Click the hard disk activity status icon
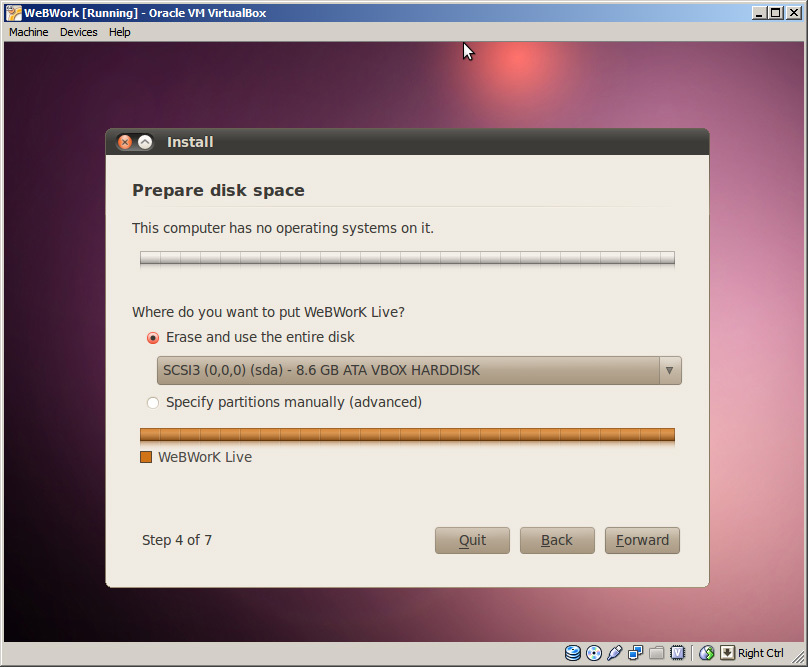This screenshot has height=667, width=808. (573, 653)
